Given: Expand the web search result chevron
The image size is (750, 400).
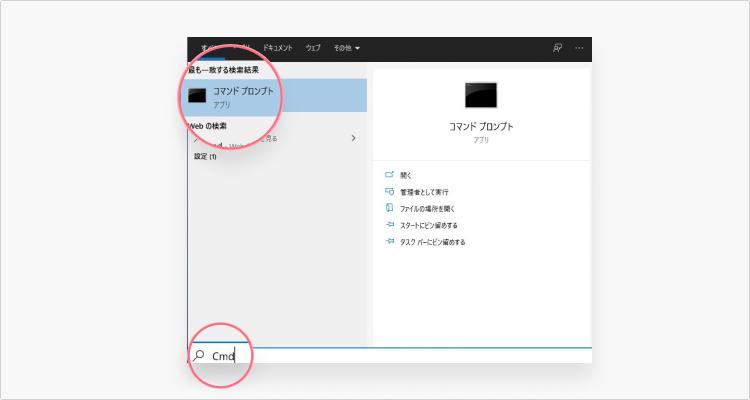Looking at the screenshot, I should (x=353, y=138).
